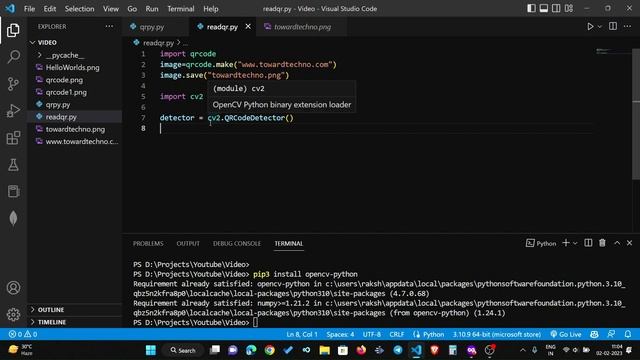
Task: Toggle the bottom Panel layout
Action: (x=544, y=8)
